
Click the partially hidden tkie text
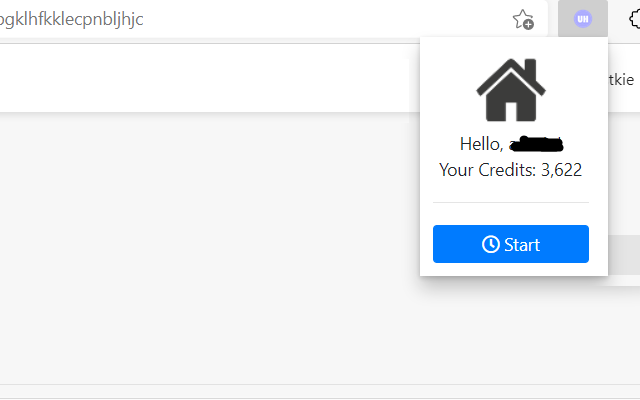point(621,80)
